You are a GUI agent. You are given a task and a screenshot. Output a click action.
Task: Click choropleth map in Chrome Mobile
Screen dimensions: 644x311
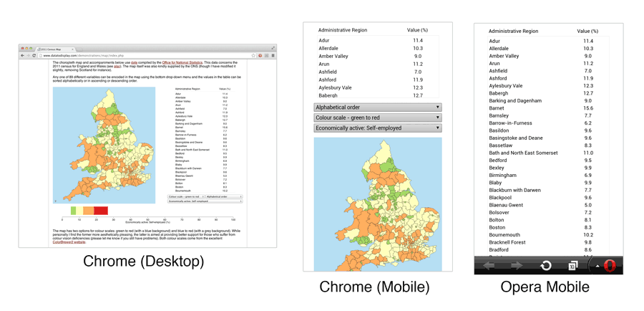pos(378,204)
